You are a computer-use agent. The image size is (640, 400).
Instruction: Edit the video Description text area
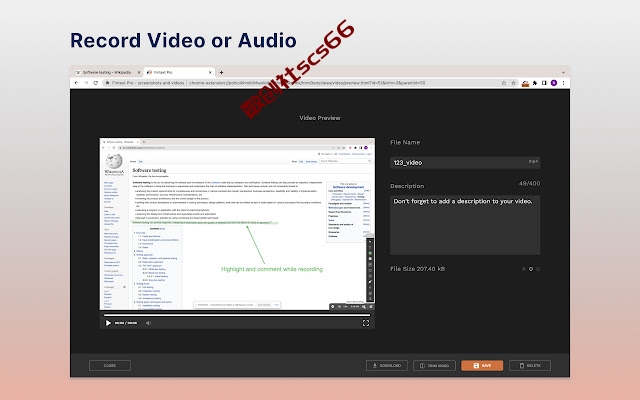point(465,225)
